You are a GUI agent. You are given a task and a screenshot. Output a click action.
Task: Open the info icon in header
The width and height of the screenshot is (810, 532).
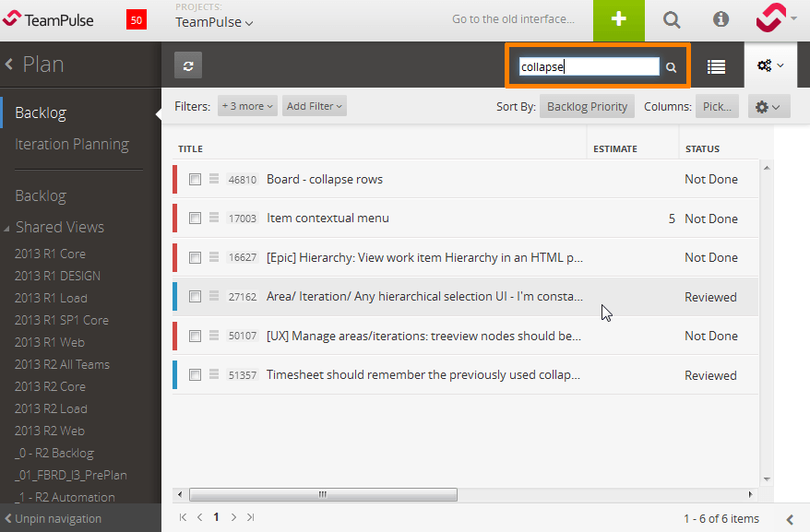pos(721,19)
